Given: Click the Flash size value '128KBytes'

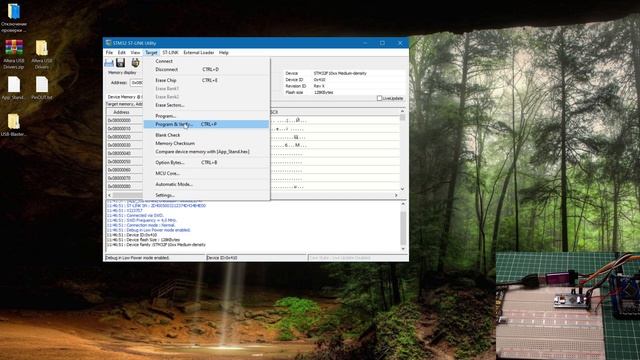Looking at the screenshot, I should (x=323, y=93).
